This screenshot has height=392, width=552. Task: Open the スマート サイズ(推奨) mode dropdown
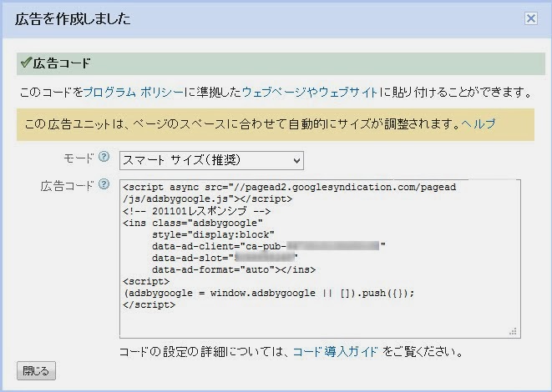pyautogui.click(x=211, y=161)
